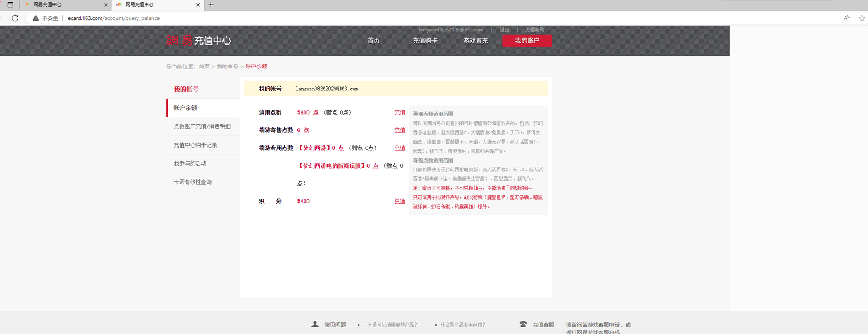The height and width of the screenshot is (334, 868).
Task: Close the second active 网易充值中心 tab
Action: click(x=199, y=4)
